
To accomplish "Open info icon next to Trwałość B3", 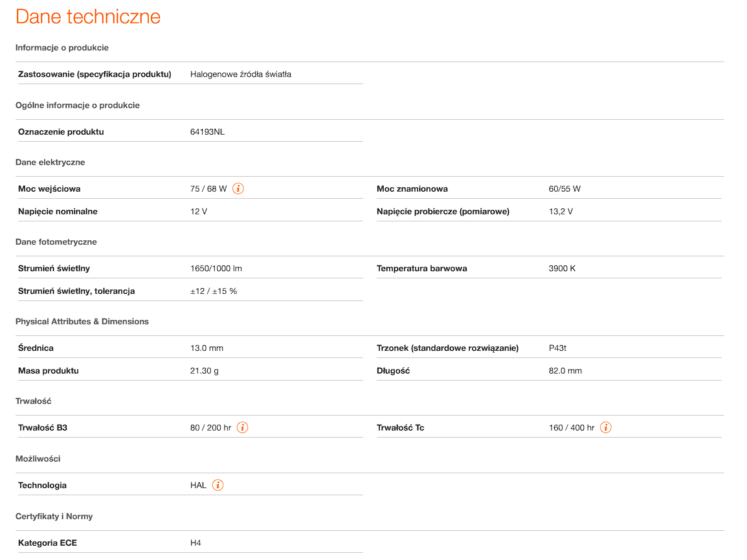I will click(242, 428).
